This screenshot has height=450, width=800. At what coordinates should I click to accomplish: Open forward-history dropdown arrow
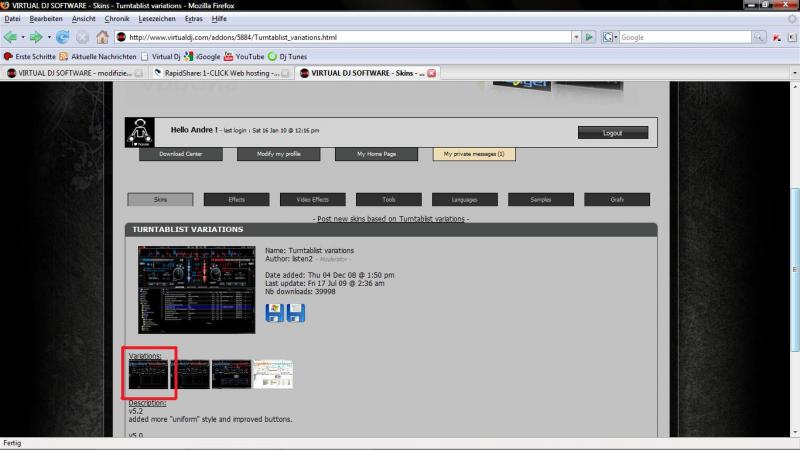[x=49, y=37]
